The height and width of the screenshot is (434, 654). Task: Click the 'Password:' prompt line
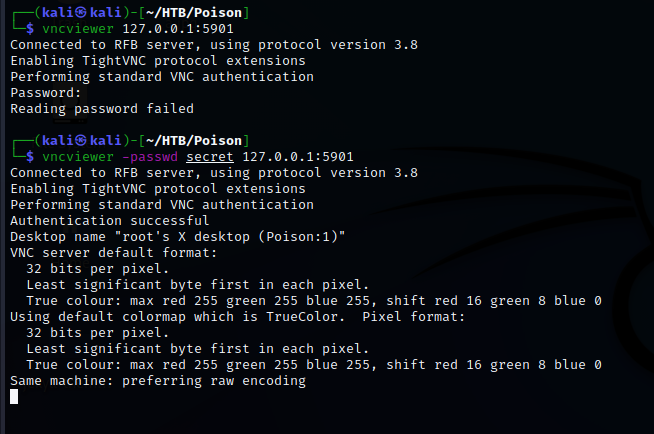tap(45, 93)
